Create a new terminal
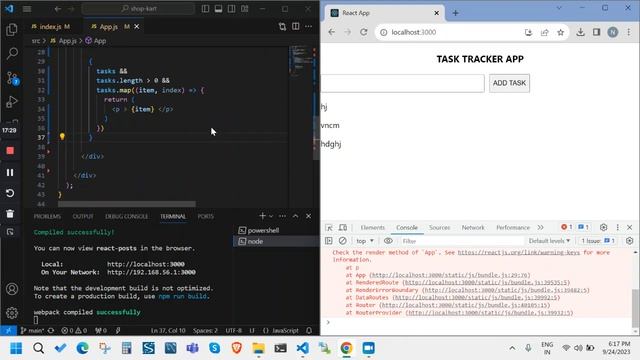640x360 pixels. pos(262,216)
